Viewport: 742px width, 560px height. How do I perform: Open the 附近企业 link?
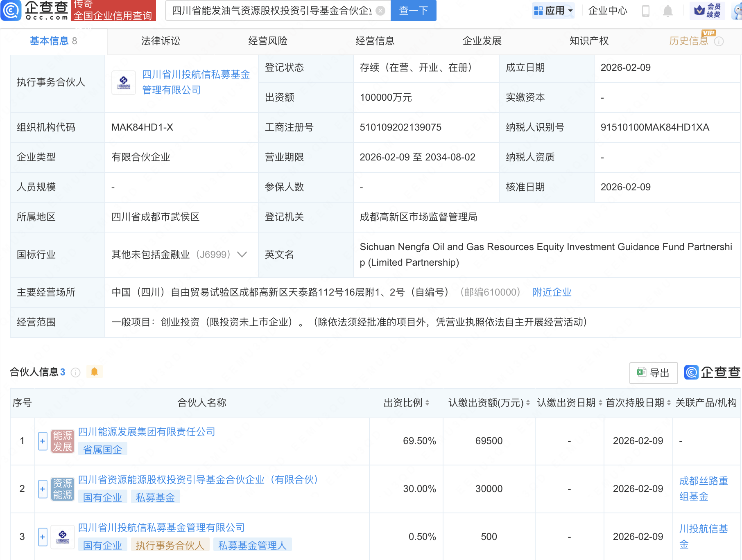pos(552,292)
